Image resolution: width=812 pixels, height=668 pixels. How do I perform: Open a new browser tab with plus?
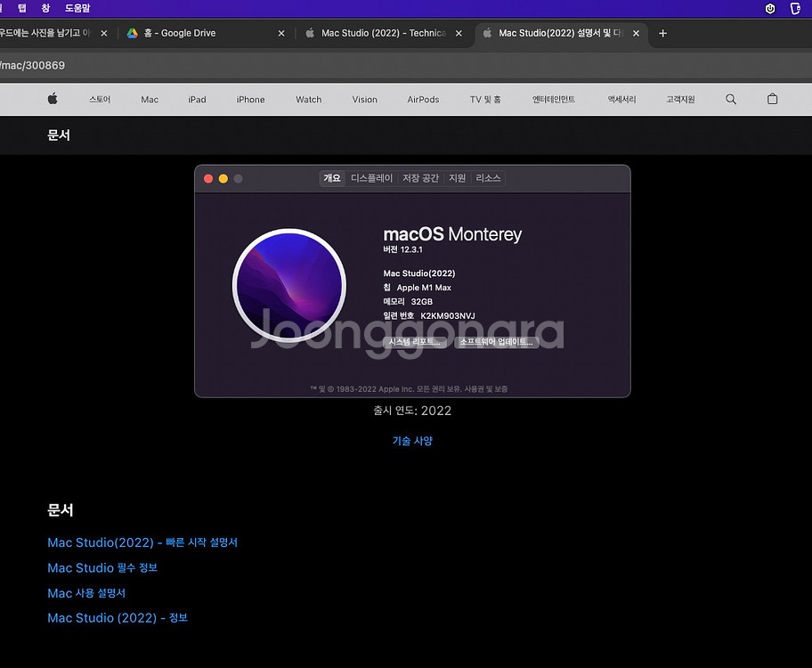click(x=662, y=33)
